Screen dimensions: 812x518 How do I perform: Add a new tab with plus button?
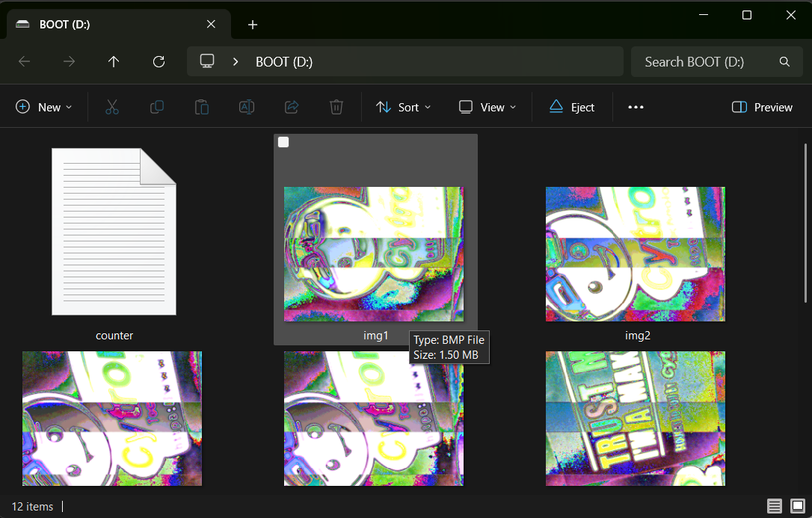pyautogui.click(x=253, y=25)
